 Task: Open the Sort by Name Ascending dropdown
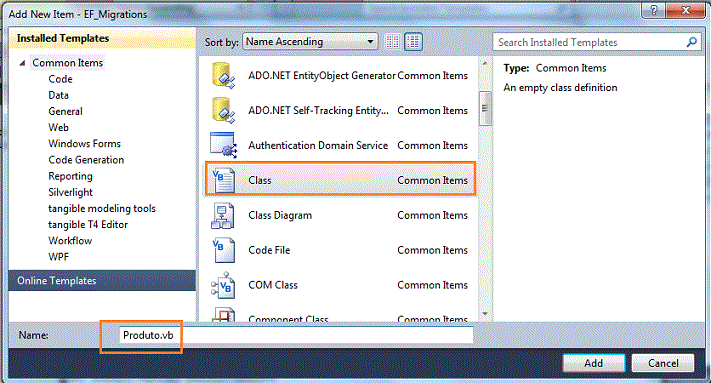coord(310,42)
